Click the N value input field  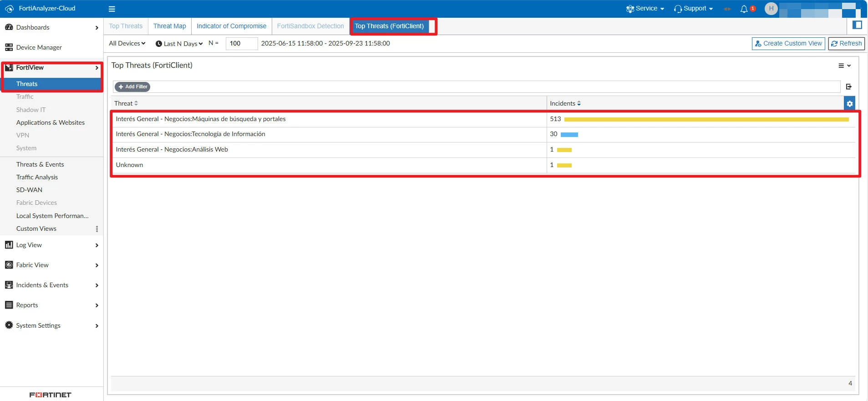[x=242, y=44]
